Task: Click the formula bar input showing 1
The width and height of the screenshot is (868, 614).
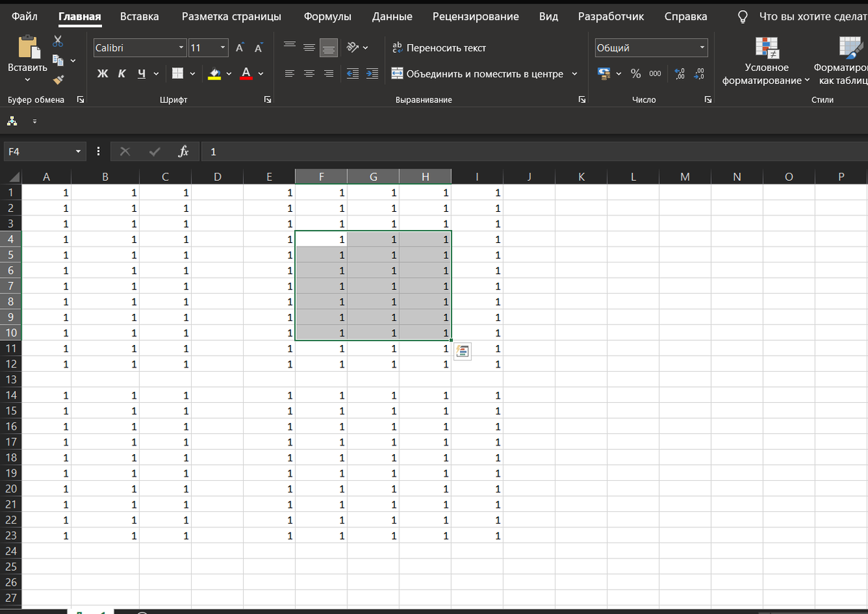Action: click(x=535, y=152)
